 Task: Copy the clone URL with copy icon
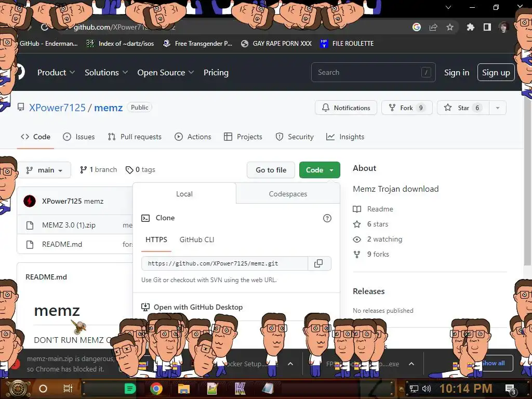(x=318, y=263)
